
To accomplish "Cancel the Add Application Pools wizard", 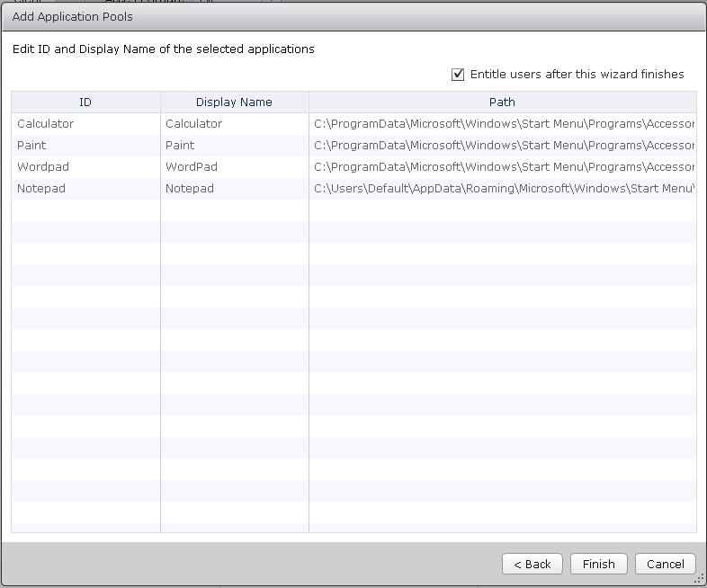I will (666, 564).
